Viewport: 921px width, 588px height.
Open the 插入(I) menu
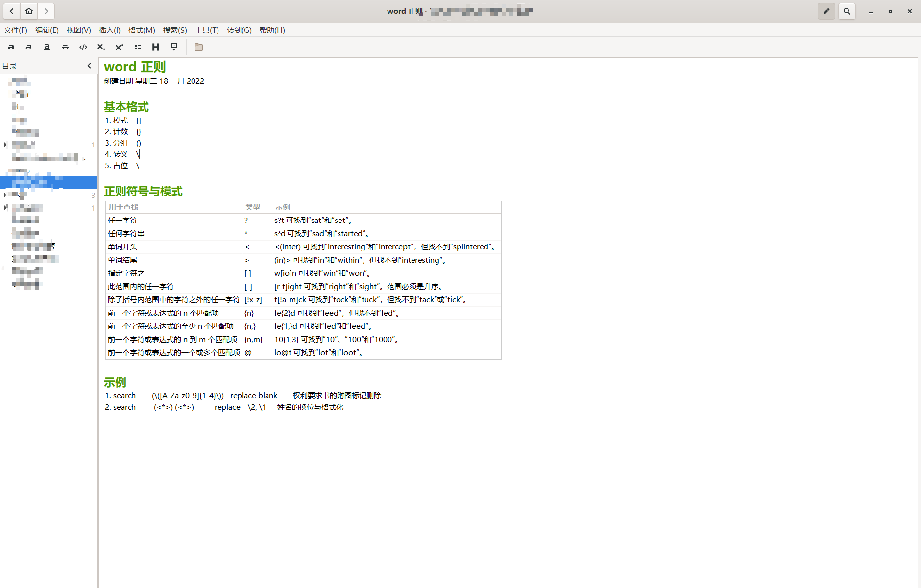click(110, 30)
